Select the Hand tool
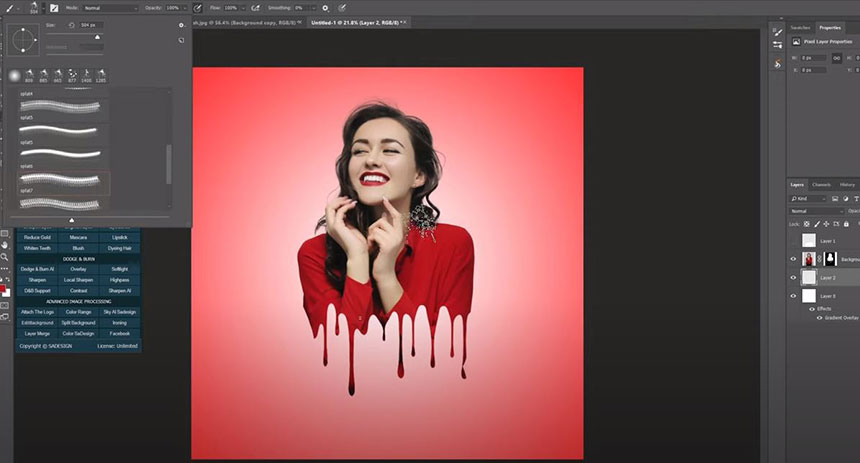Image resolution: width=860 pixels, height=463 pixels. coord(5,244)
